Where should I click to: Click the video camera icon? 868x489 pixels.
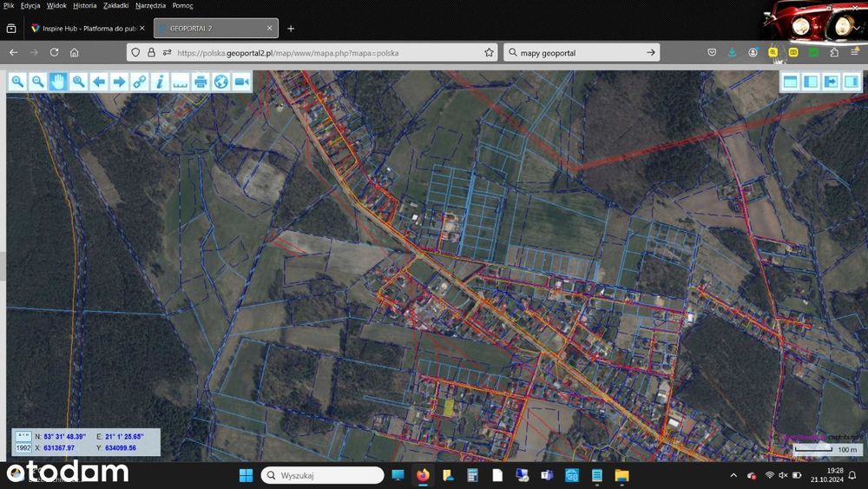click(241, 82)
